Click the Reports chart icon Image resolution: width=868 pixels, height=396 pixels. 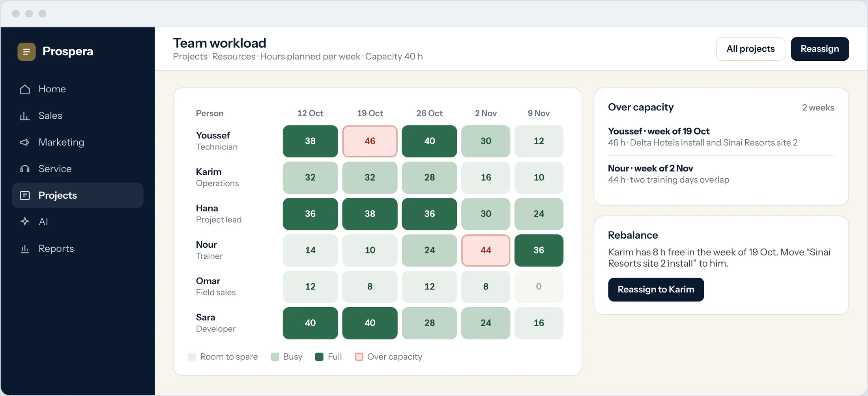[x=25, y=248]
